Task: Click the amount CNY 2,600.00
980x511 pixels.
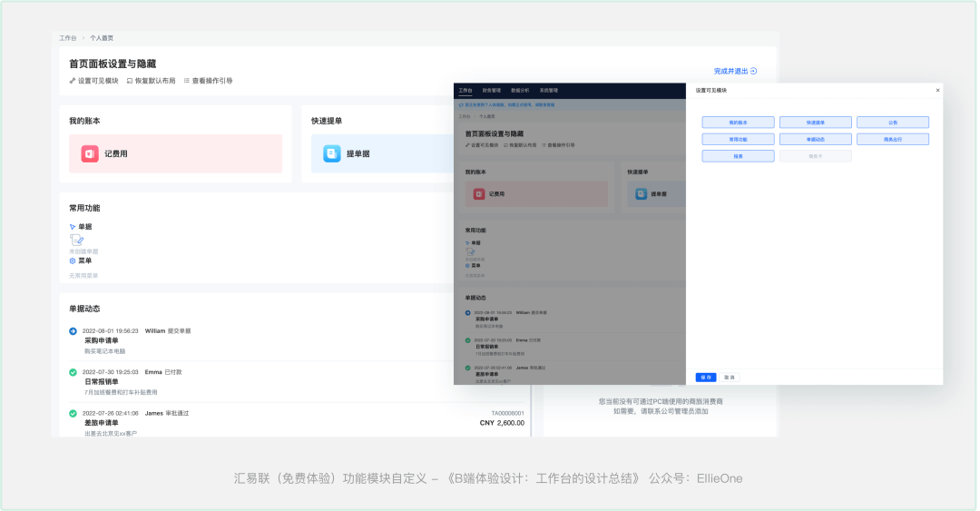Action: [502, 423]
